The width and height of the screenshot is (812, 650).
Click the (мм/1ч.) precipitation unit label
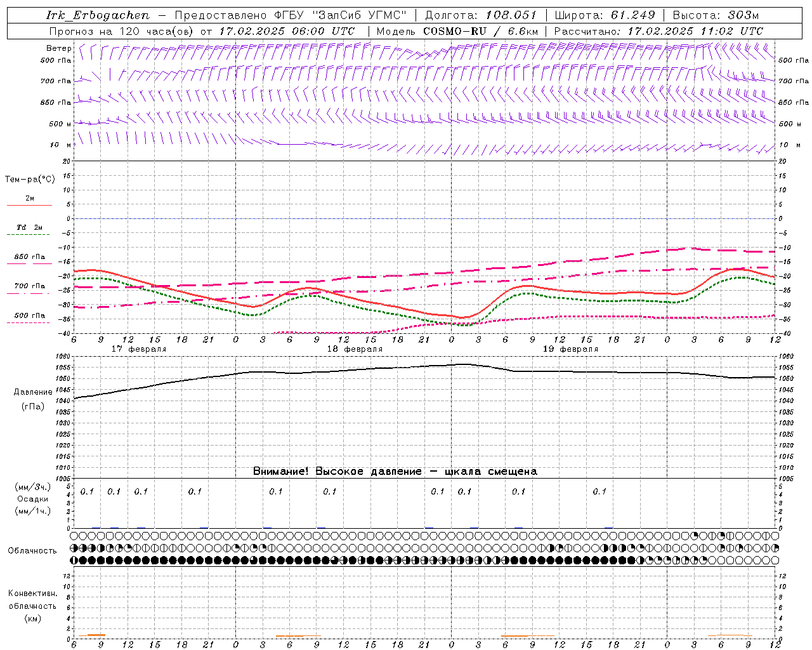(x=33, y=511)
